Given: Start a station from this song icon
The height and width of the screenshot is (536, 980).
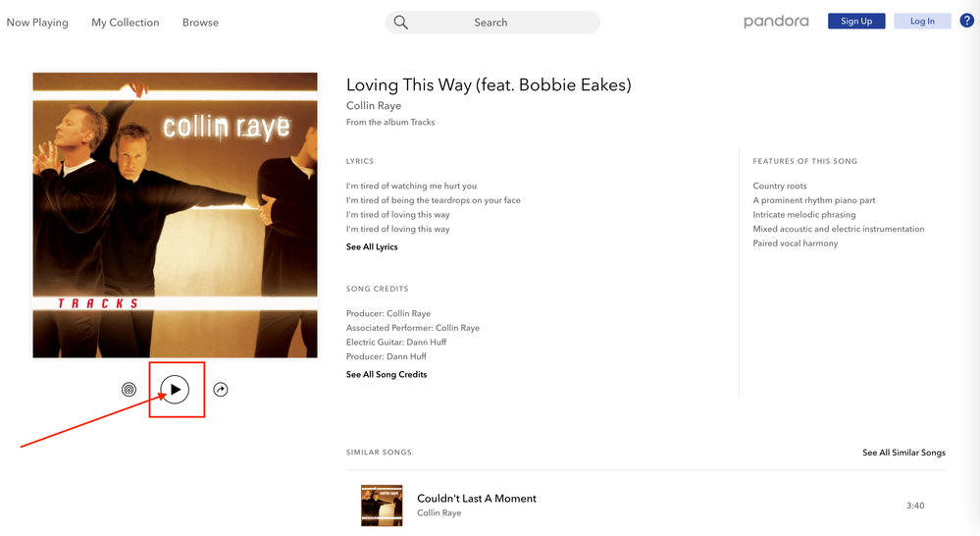Looking at the screenshot, I should 129,390.
